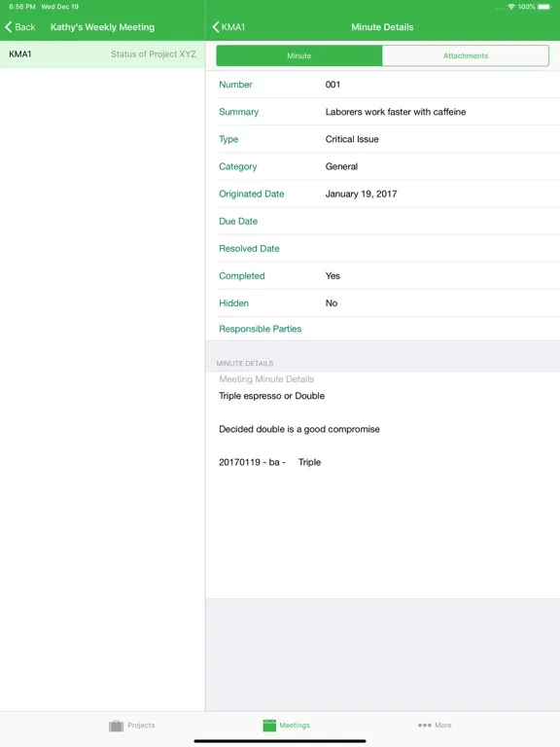
Task: Open Projects briefcase icon in tab bar
Action: click(x=117, y=726)
